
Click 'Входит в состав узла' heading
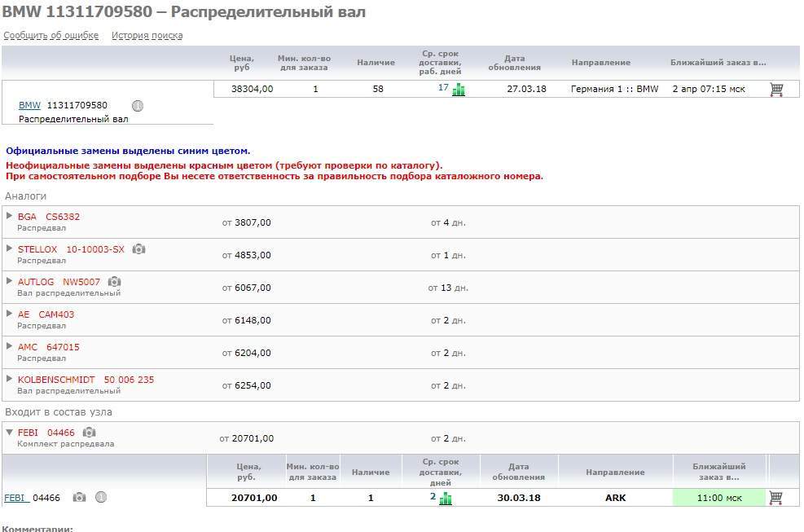click(x=59, y=412)
